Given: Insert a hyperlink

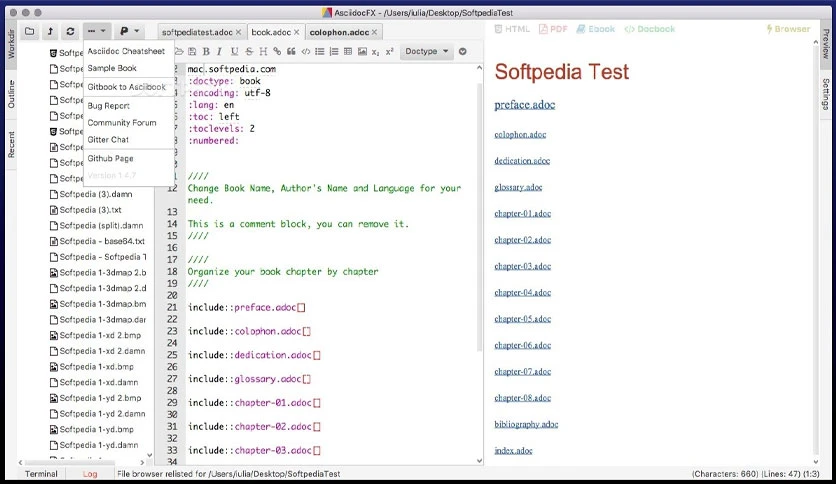Looking at the screenshot, I should click(277, 51).
